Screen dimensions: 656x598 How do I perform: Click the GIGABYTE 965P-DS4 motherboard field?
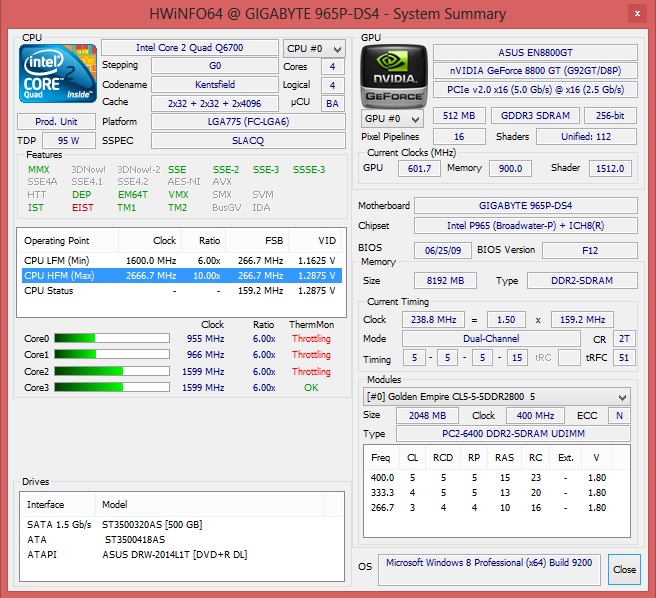pos(525,206)
